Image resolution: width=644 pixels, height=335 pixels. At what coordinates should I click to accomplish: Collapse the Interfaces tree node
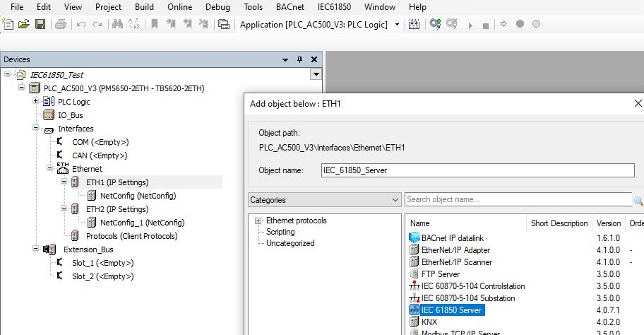click(35, 129)
